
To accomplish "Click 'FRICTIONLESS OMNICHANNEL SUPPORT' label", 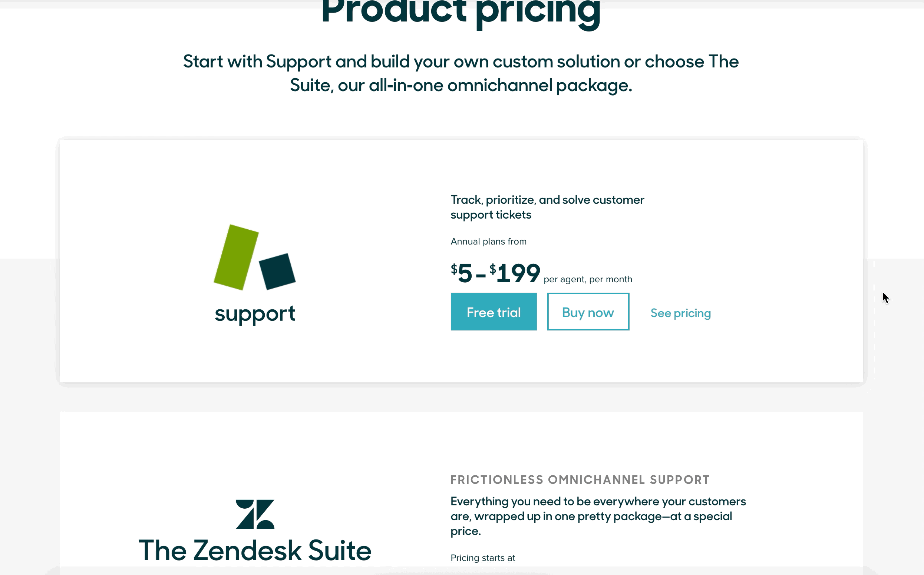I will point(580,479).
